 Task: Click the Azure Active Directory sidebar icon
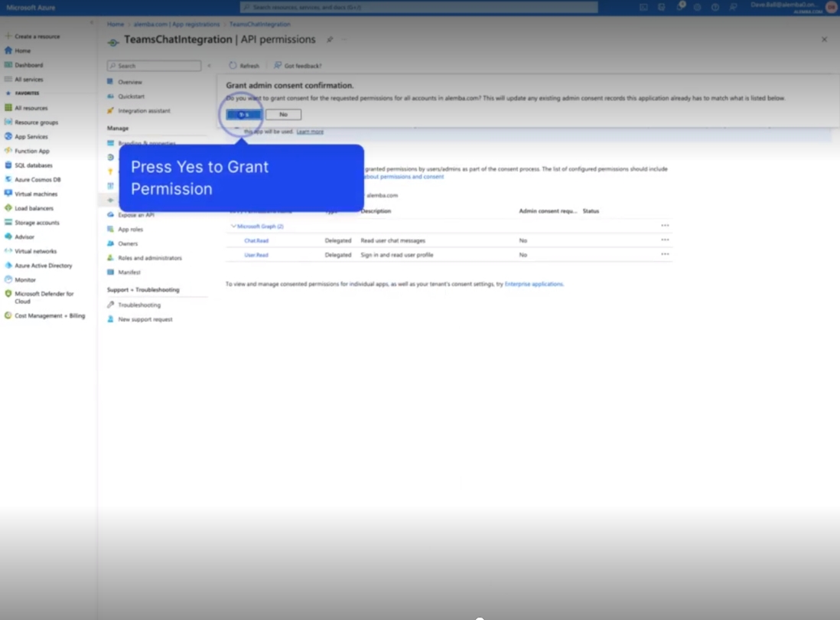click(8, 266)
